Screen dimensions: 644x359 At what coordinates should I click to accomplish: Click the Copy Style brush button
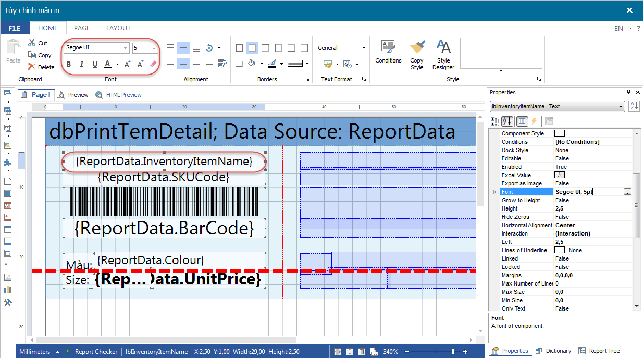417,55
